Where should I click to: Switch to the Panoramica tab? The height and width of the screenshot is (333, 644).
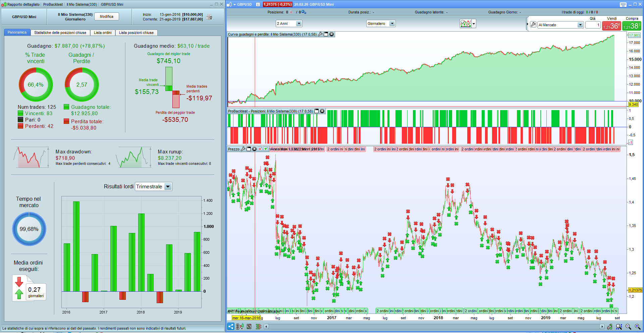(x=17, y=33)
